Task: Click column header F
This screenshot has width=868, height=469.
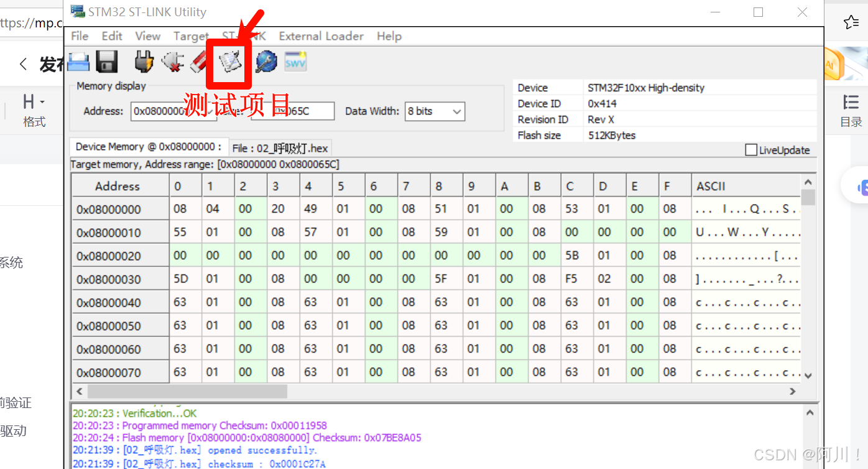Action: 675,186
